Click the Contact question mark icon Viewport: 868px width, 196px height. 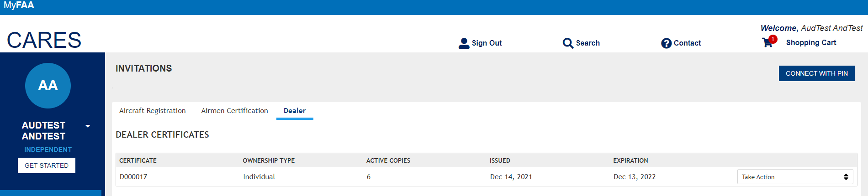[666, 43]
